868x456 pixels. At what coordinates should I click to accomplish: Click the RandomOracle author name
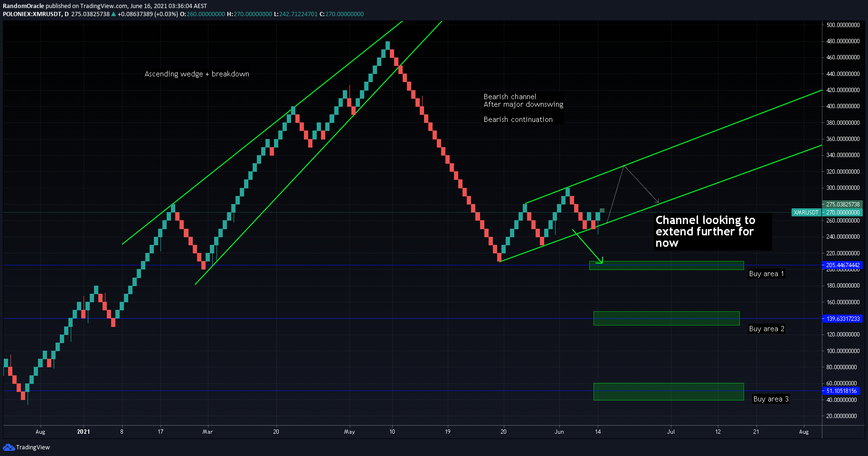click(x=23, y=6)
